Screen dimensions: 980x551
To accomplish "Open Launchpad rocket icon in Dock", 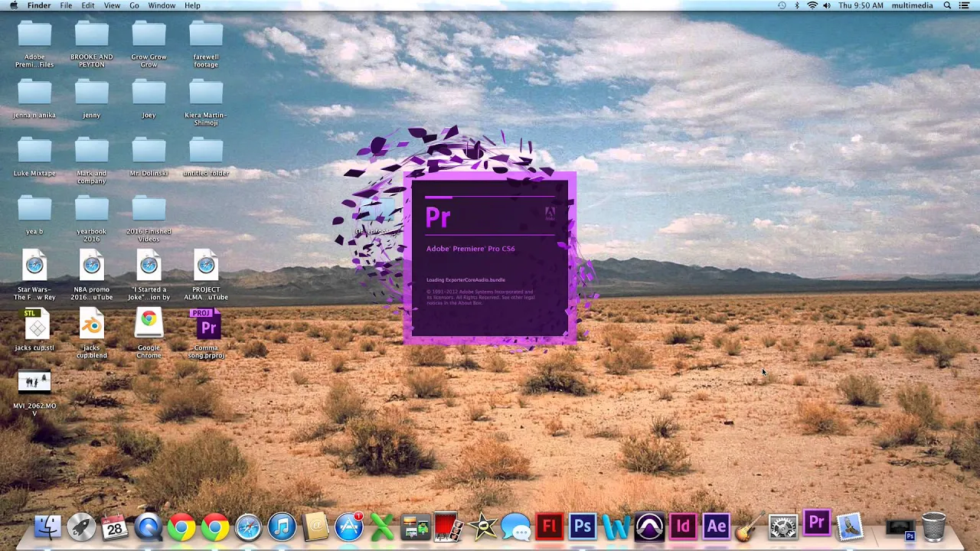I will click(x=81, y=527).
